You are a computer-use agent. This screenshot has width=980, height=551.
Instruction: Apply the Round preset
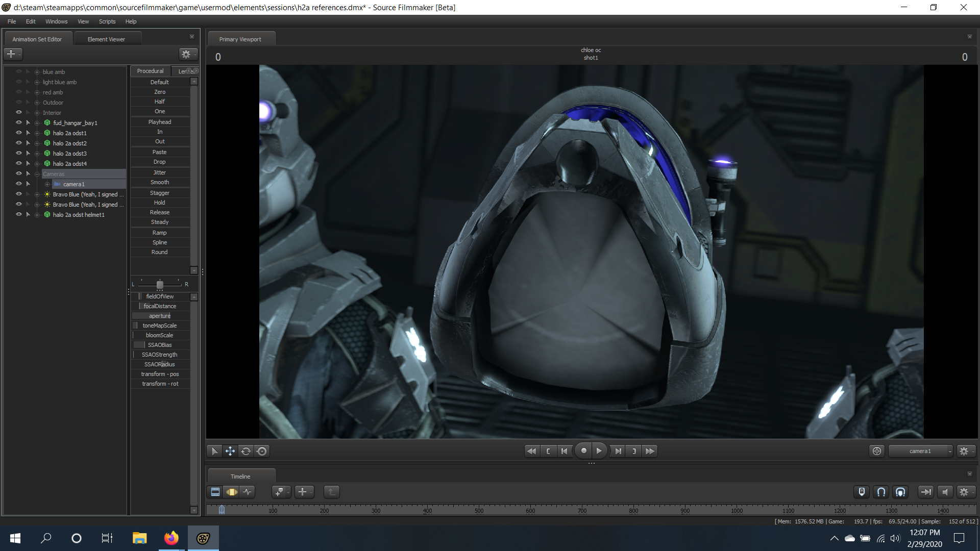pos(160,252)
